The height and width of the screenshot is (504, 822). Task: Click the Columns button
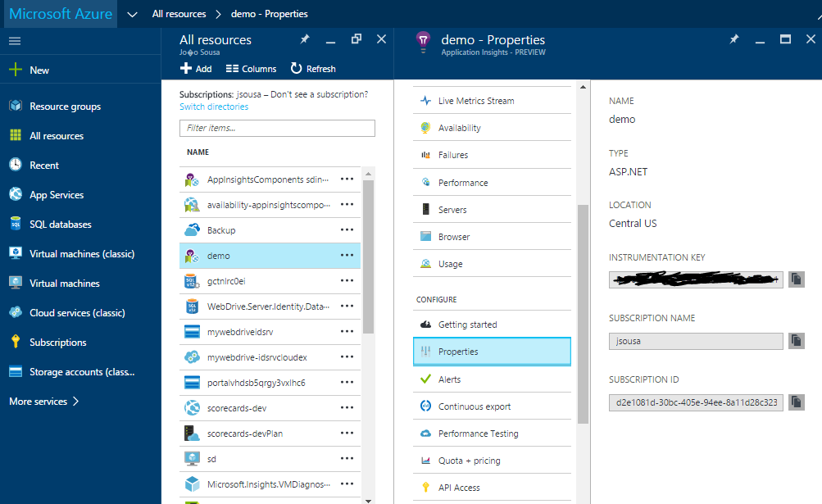(x=251, y=69)
